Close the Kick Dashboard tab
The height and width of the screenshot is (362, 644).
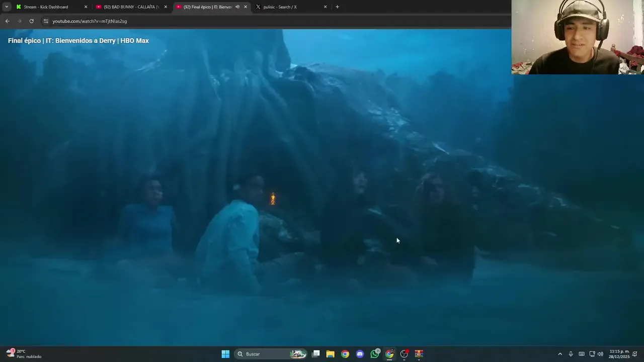tap(86, 7)
